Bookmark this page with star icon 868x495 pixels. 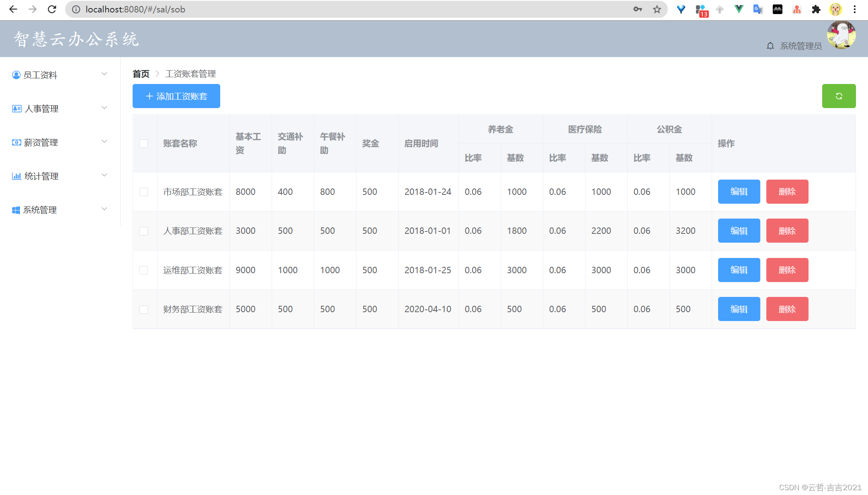[x=657, y=9]
